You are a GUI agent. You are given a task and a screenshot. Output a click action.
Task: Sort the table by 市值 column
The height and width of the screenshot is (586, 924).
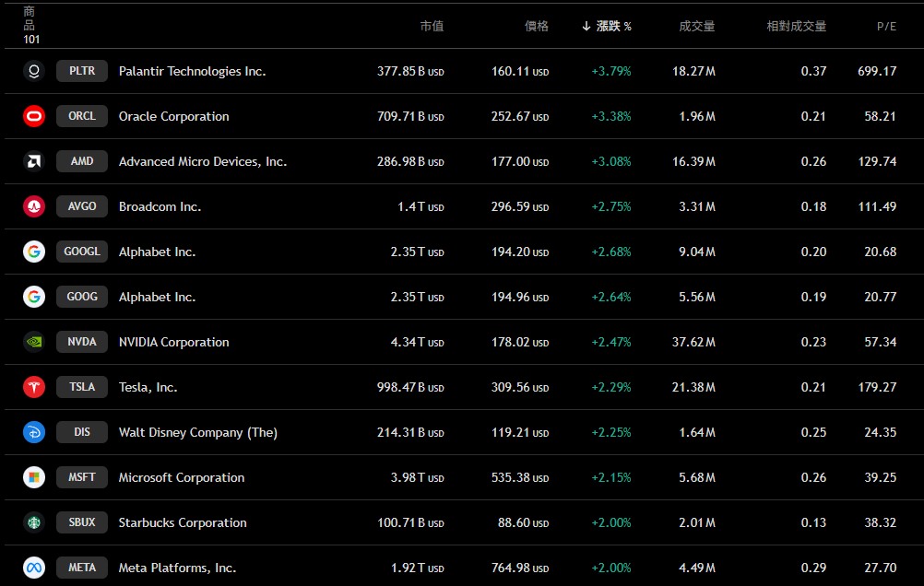point(432,26)
